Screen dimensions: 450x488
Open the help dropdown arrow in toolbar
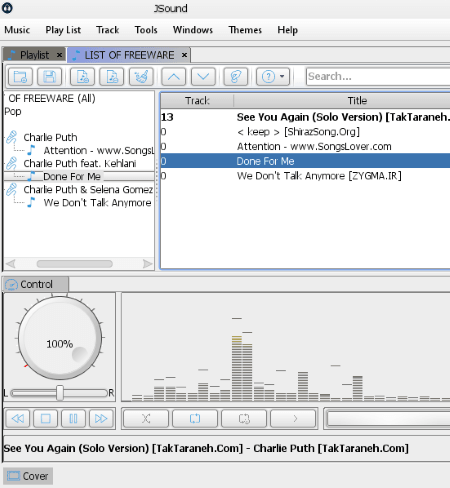click(x=282, y=76)
